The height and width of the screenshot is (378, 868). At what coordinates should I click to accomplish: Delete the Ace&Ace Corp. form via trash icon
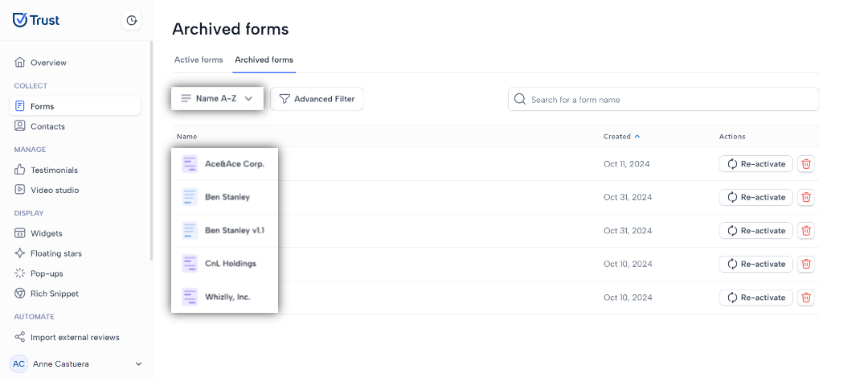tap(806, 164)
